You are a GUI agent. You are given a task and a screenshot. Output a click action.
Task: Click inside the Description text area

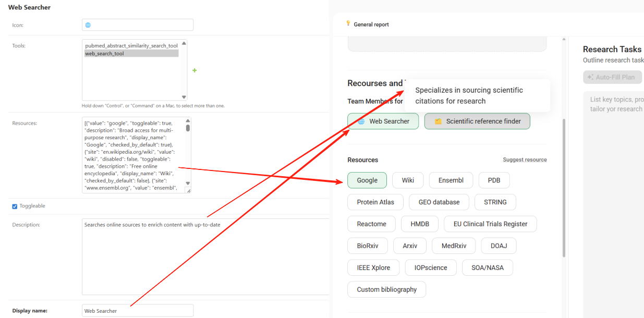click(205, 256)
